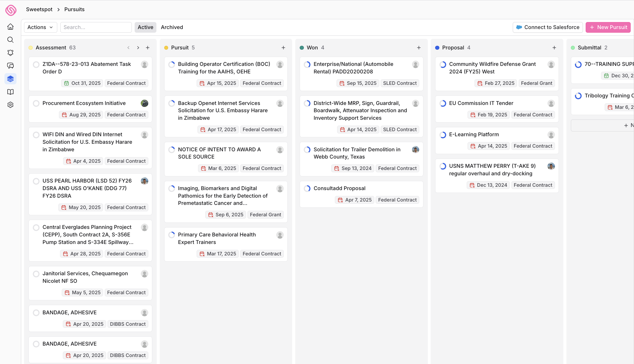Viewport: 634px width, 364px height.
Task: Toggle status circle on first BANDAGE, ADHESIVE card
Action: [x=36, y=313]
